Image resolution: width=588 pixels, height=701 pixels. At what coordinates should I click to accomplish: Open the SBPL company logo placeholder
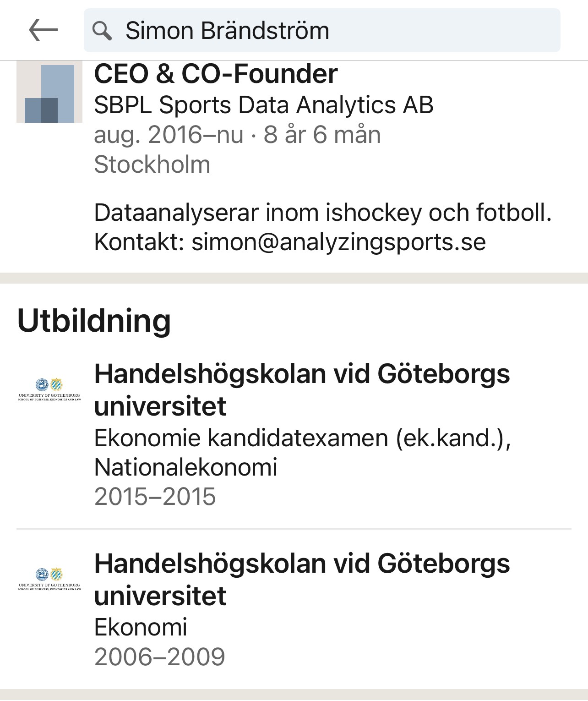(49, 93)
